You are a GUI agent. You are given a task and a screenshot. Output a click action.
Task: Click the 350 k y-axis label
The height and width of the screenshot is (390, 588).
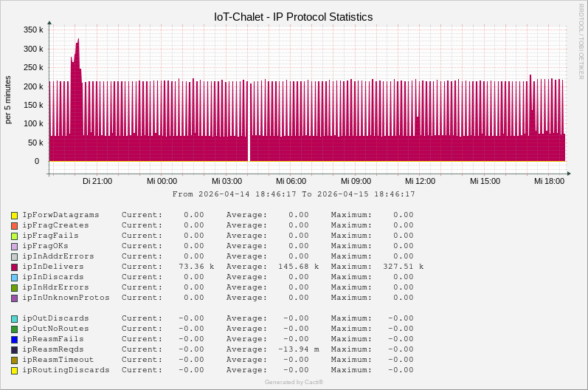(32, 30)
